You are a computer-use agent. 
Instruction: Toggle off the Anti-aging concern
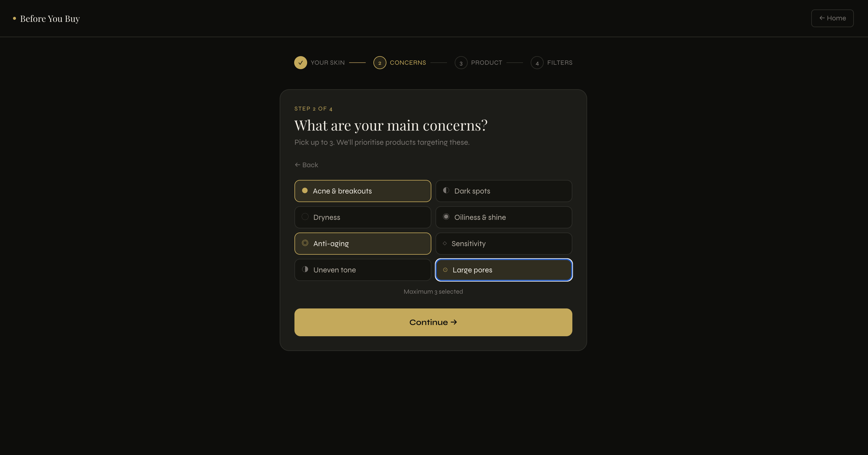(362, 243)
